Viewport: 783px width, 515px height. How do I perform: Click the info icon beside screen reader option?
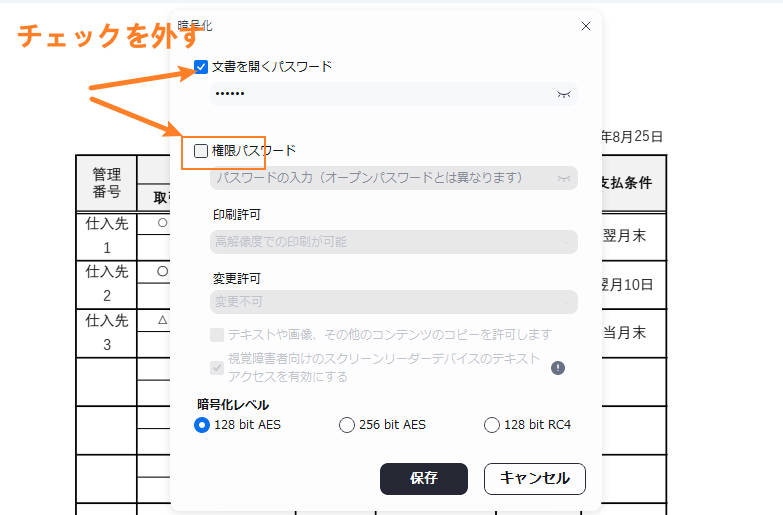pos(558,368)
